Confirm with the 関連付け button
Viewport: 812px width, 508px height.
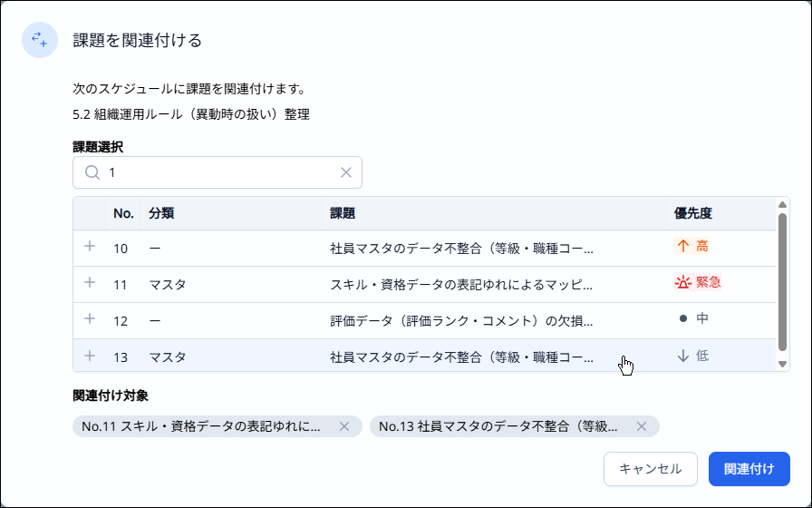(x=749, y=469)
